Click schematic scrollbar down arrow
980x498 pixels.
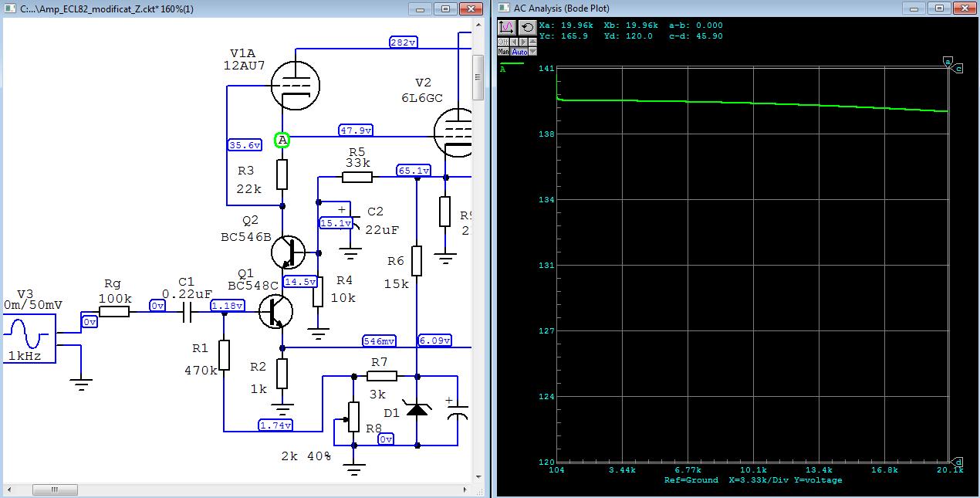(478, 478)
